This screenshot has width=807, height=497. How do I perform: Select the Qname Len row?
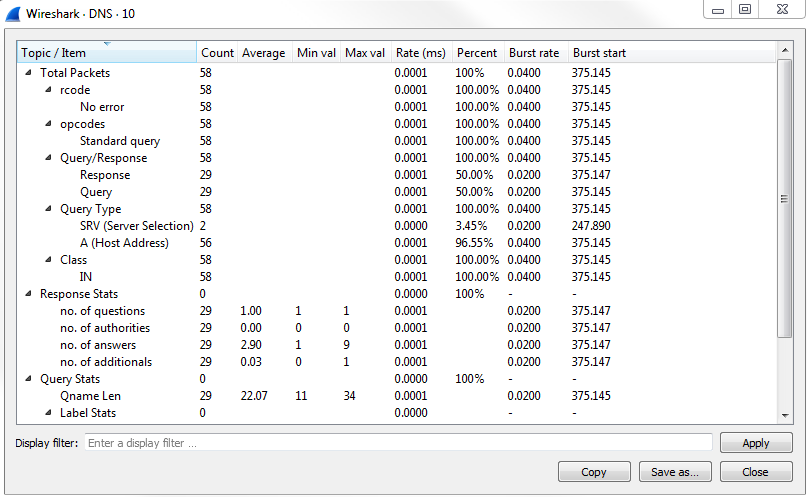(396, 395)
